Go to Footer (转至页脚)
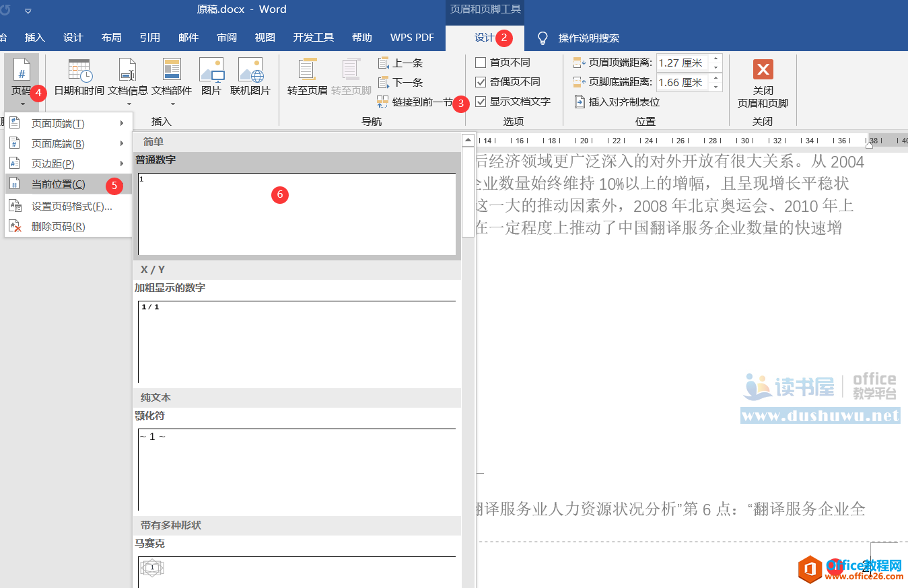 click(351, 77)
